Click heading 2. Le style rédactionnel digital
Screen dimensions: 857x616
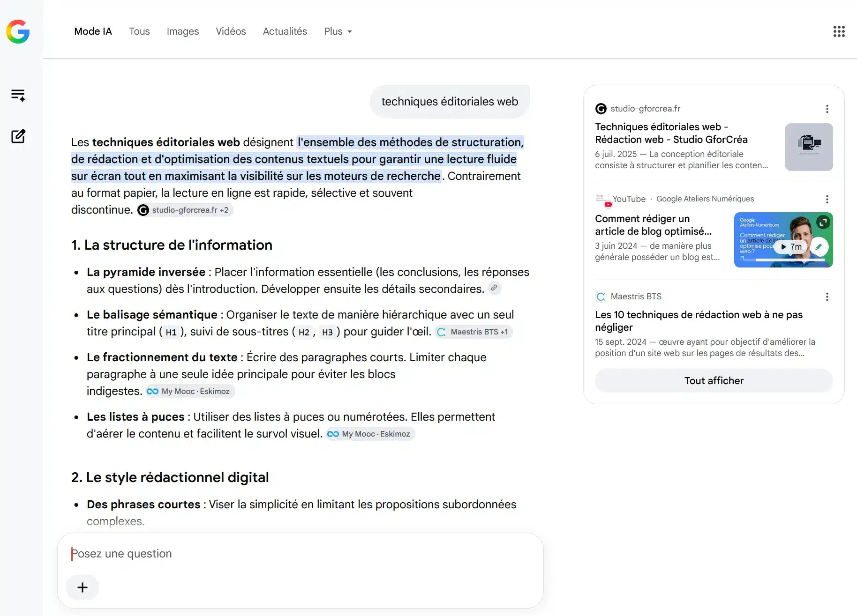tap(170, 477)
